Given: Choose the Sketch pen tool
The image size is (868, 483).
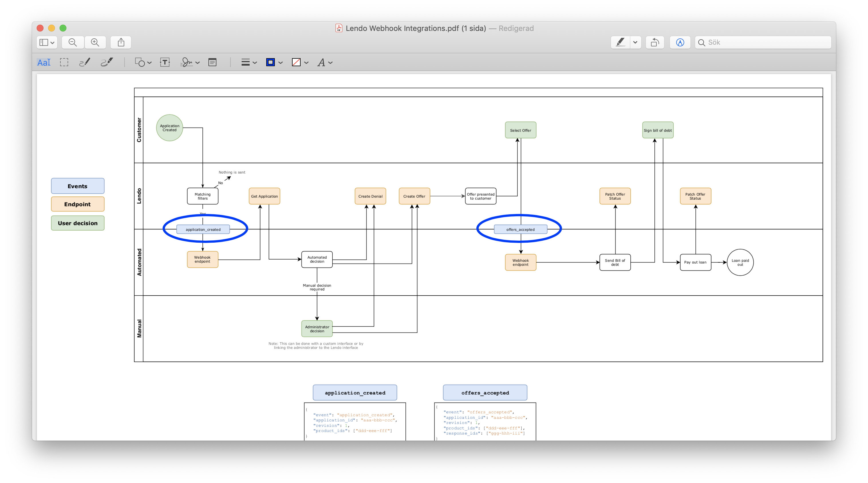Looking at the screenshot, I should click(x=84, y=62).
